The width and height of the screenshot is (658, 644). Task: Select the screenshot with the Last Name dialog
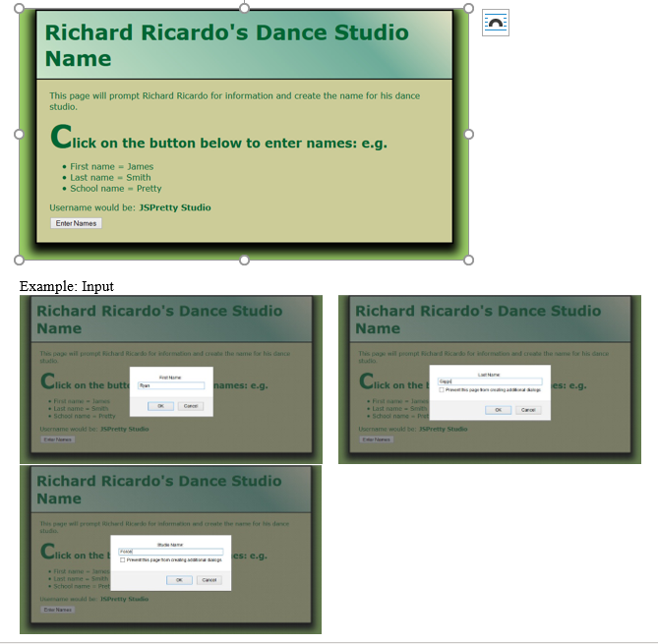490,380
